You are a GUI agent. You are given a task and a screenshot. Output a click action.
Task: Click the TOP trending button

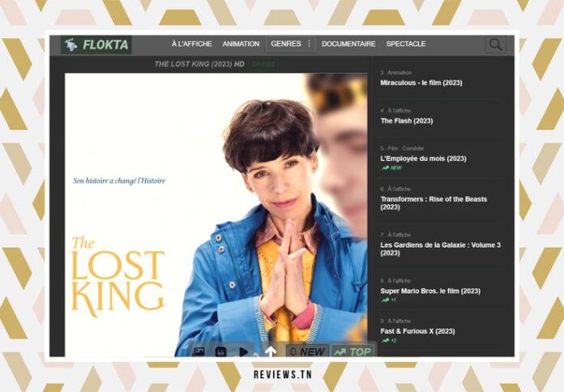pos(352,352)
